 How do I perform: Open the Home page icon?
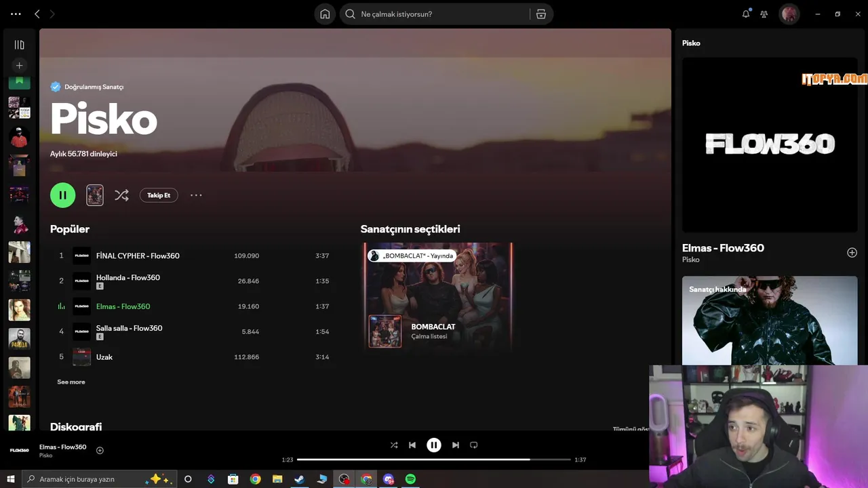[325, 14]
